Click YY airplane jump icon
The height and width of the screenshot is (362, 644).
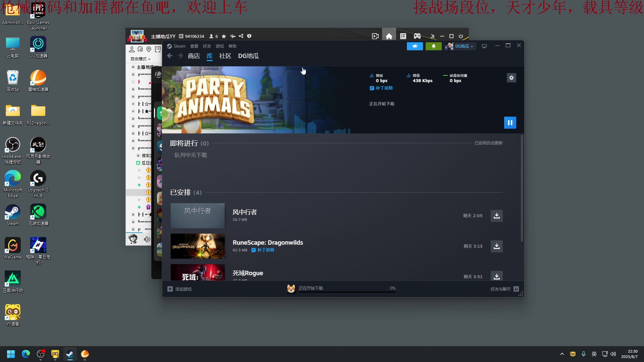tap(233, 36)
